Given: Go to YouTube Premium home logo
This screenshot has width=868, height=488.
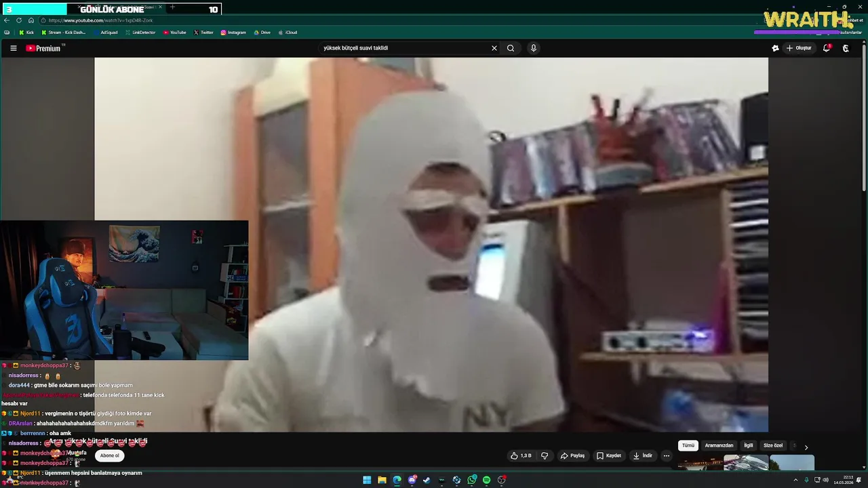Looking at the screenshot, I should (x=45, y=48).
